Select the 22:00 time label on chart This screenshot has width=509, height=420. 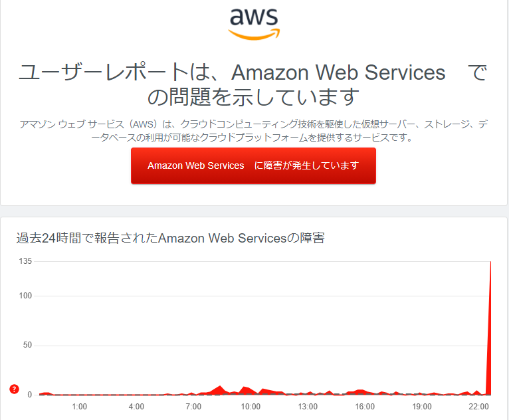(479, 406)
